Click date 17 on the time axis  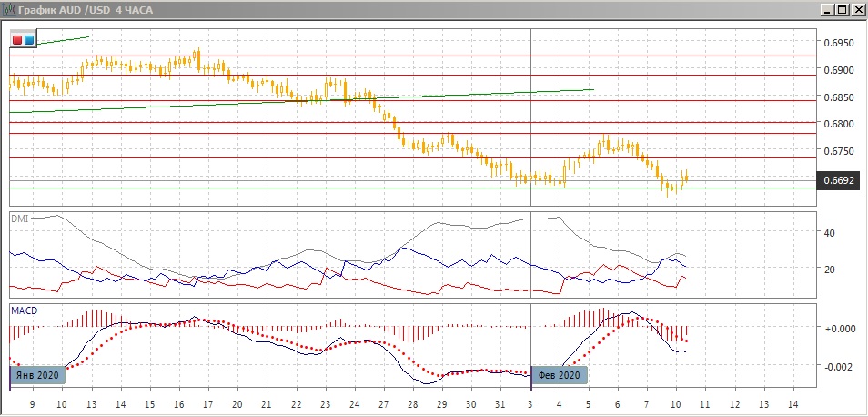coord(207,402)
